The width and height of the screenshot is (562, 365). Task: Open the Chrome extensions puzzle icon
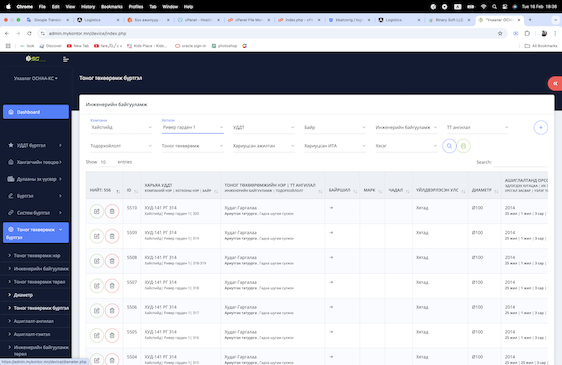click(x=527, y=33)
